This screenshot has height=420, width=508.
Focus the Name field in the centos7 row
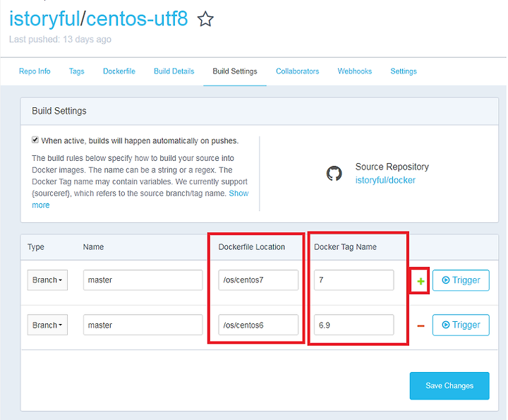(x=143, y=280)
